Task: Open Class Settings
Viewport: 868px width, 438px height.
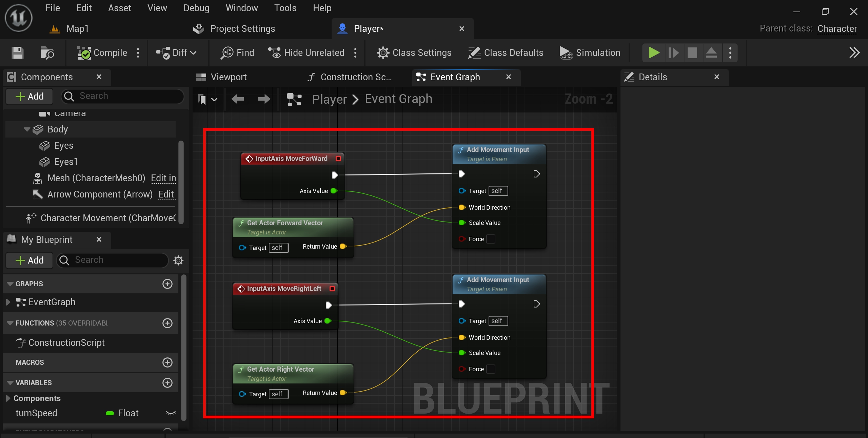Action: (414, 53)
